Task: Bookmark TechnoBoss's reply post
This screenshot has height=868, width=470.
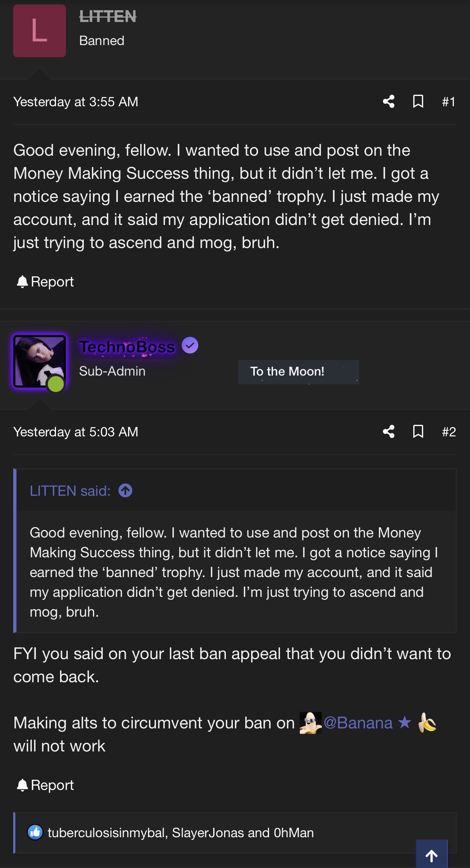Action: 418,432
